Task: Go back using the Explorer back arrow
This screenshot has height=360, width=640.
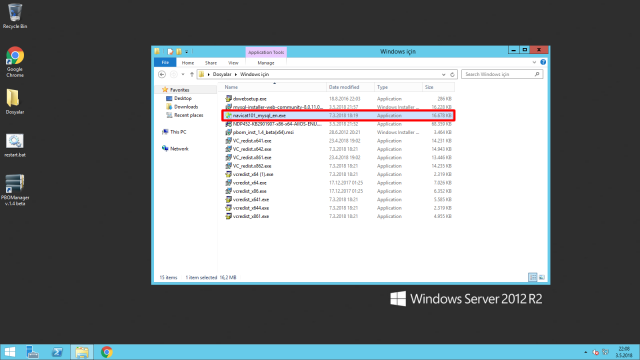Action: pyautogui.click(x=162, y=74)
